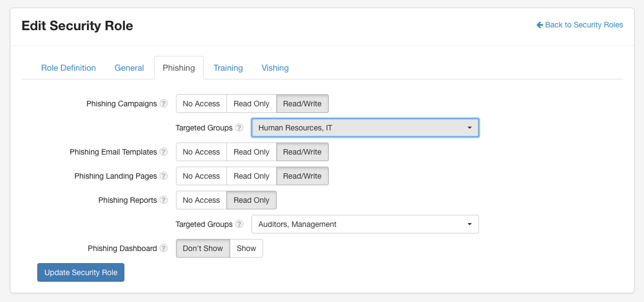Click help icon next to first Targeted Groups
The width and height of the screenshot is (644, 302).
239,128
